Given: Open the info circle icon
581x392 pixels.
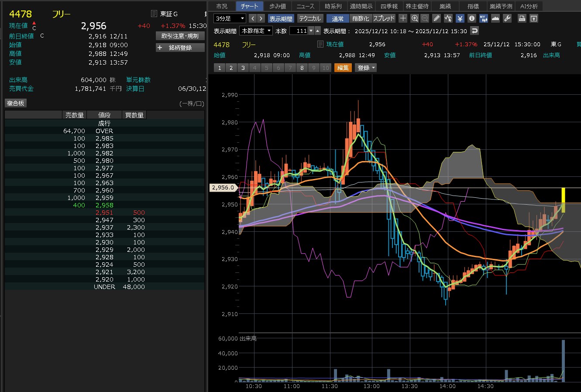Looking at the screenshot, I should point(472,18).
